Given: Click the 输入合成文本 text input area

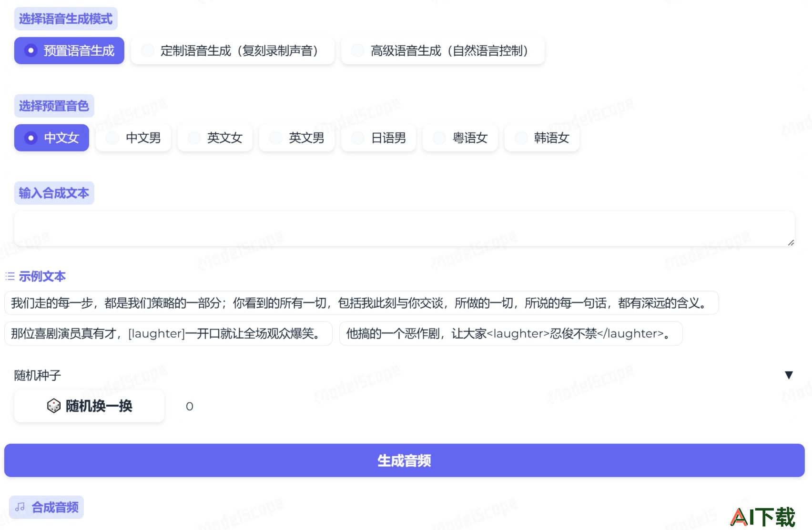Looking at the screenshot, I should tap(405, 229).
